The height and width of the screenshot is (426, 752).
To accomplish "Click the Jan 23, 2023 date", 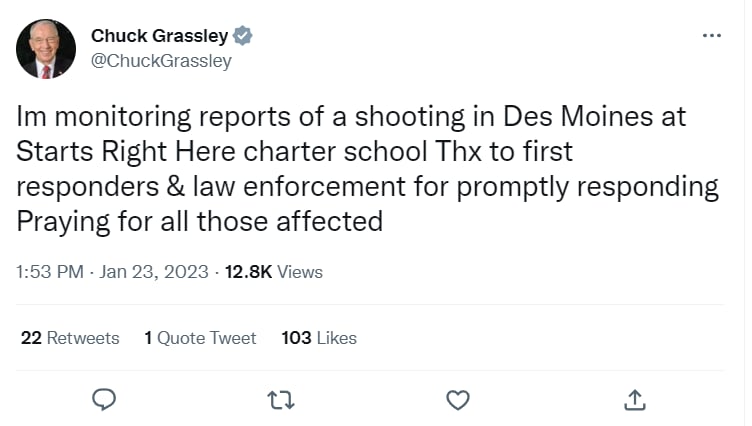I will point(154,272).
